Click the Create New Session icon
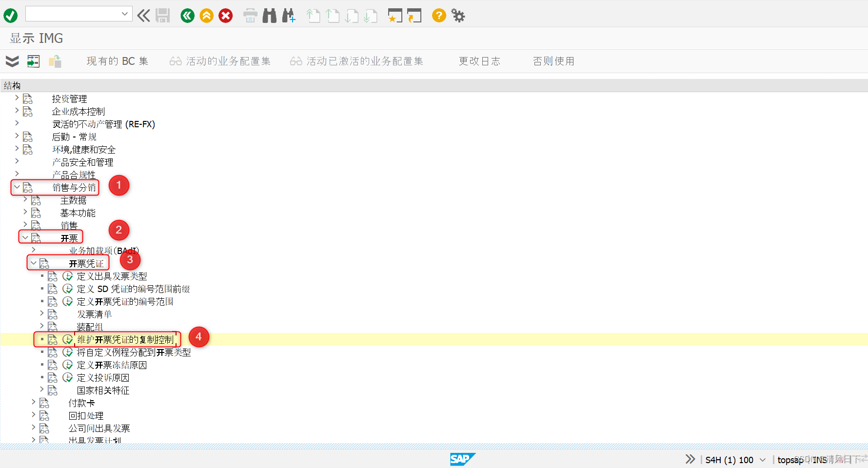Screen dimensions: 868x468 point(395,16)
